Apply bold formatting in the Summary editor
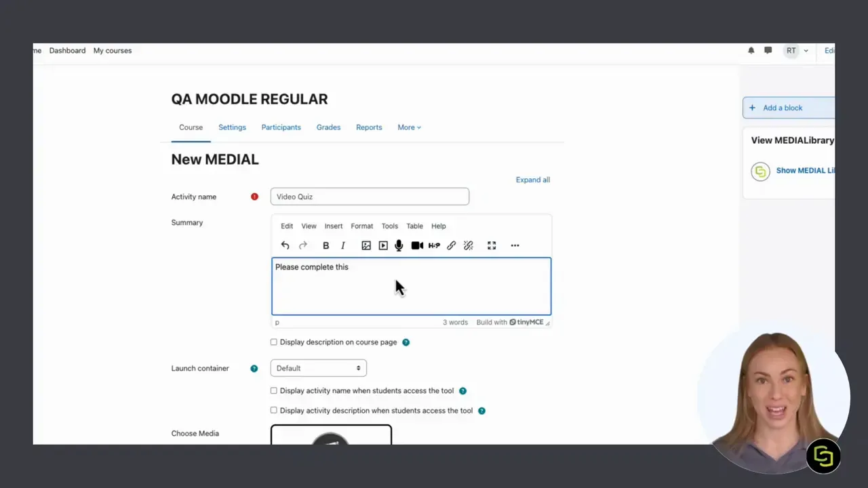 click(325, 245)
